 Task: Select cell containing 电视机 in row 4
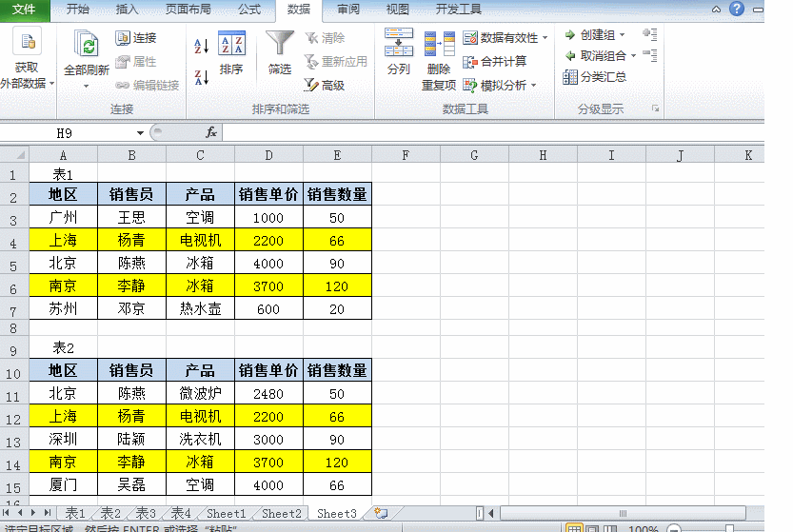(200, 240)
